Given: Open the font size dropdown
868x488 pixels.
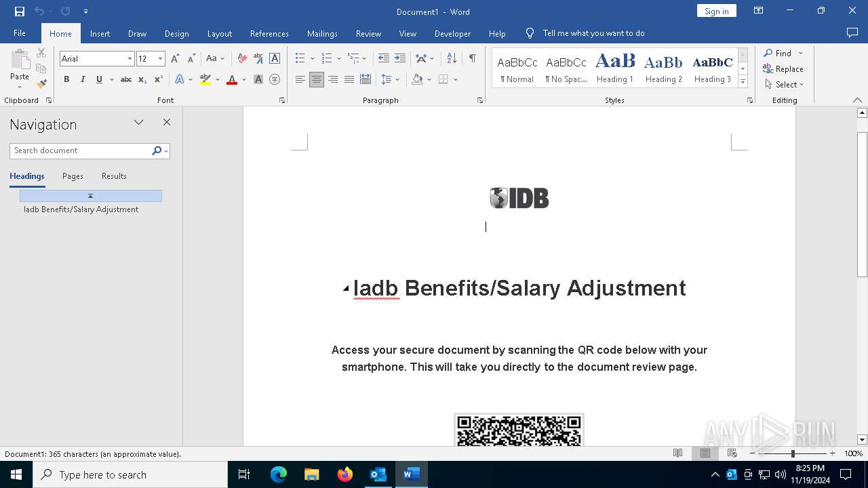Looking at the screenshot, I should pos(161,59).
